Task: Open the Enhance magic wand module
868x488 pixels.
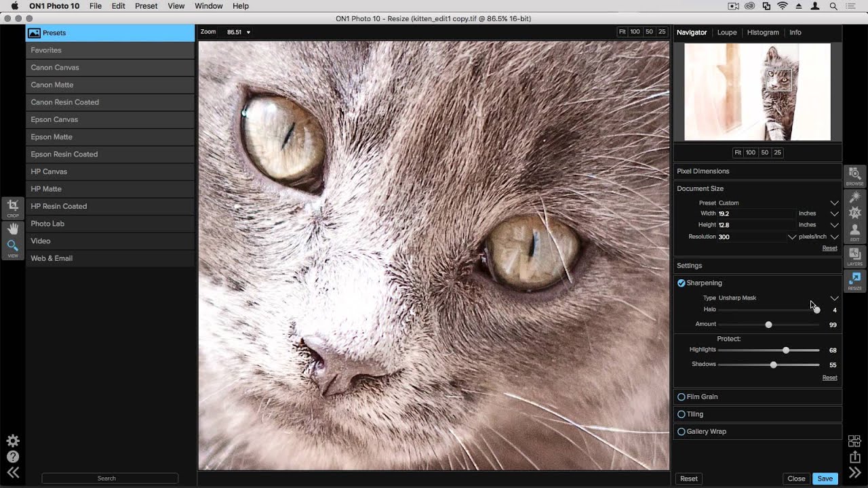Action: tap(854, 197)
